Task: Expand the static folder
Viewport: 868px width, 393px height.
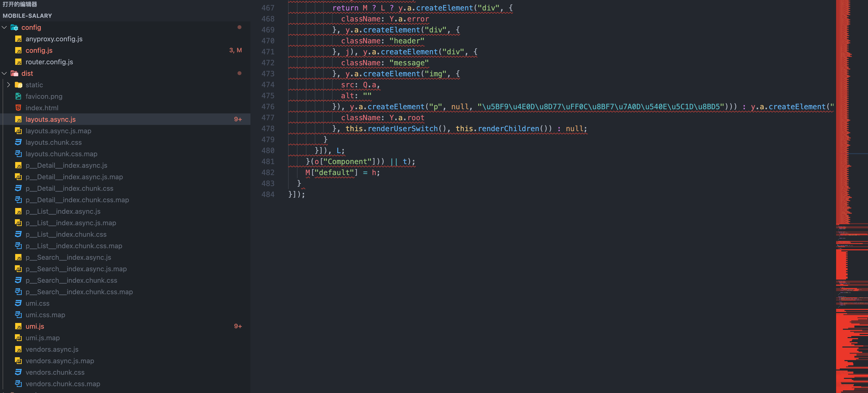Action: (x=8, y=85)
